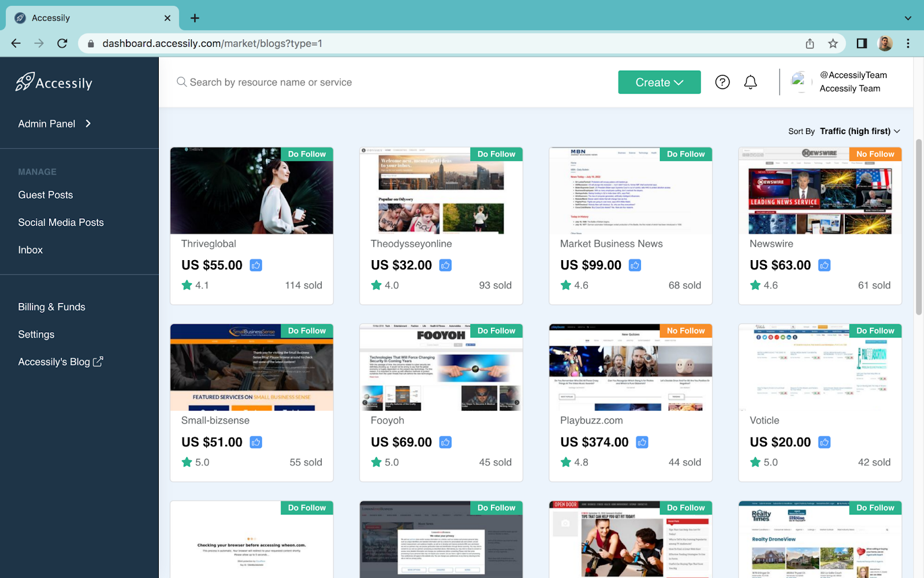Click the site lock icon in address bar
This screenshot has width=924, height=578.
pyautogui.click(x=91, y=43)
